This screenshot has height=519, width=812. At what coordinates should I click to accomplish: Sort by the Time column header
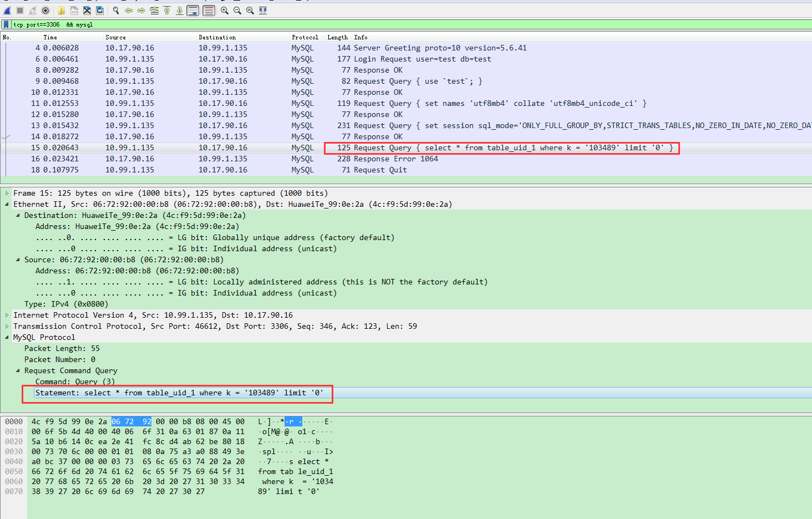(x=50, y=37)
